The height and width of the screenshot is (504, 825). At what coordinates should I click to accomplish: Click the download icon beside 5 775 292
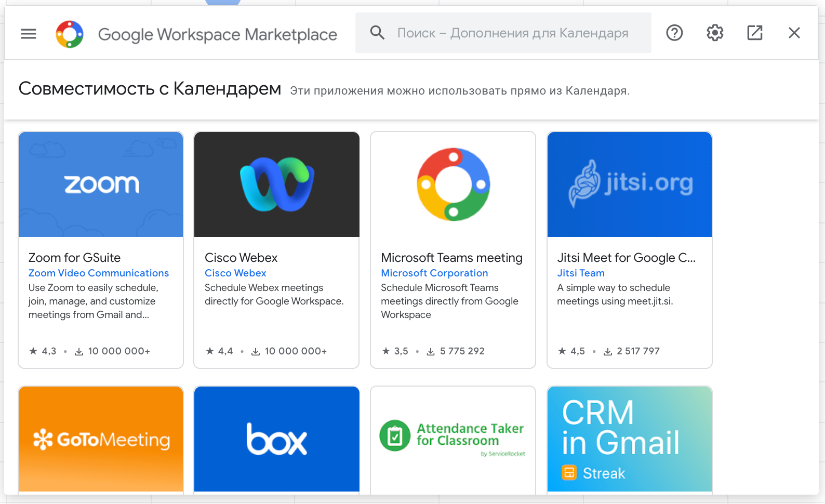pyautogui.click(x=431, y=352)
